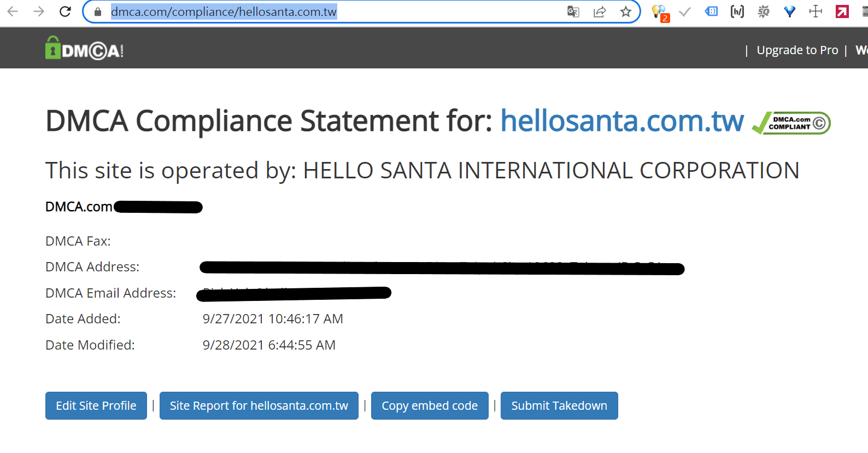
Task: Open hellosanta.com.tw heading link
Action: tap(622, 121)
